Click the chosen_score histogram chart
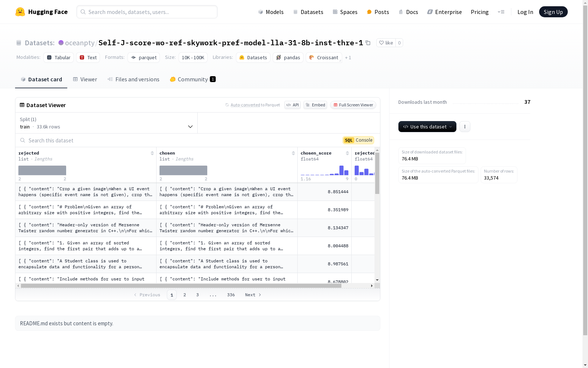The height and width of the screenshot is (368, 588). (x=325, y=170)
